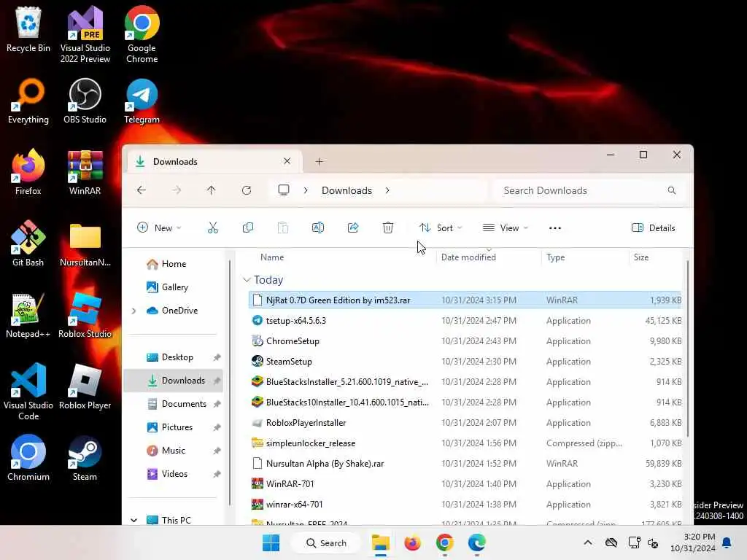Screen dimensions: 747x560
Task: Click the Cut scissors icon in toolbar
Action: click(212, 227)
